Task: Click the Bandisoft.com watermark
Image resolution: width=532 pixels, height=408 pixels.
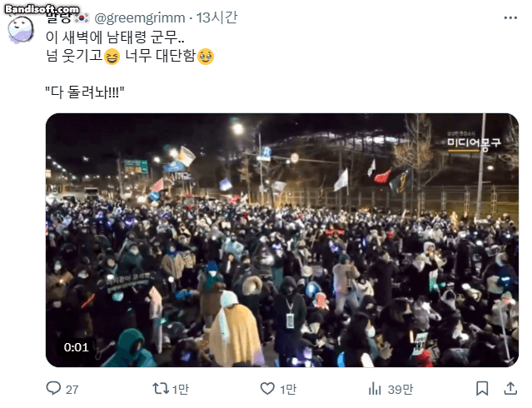Action: point(42,9)
